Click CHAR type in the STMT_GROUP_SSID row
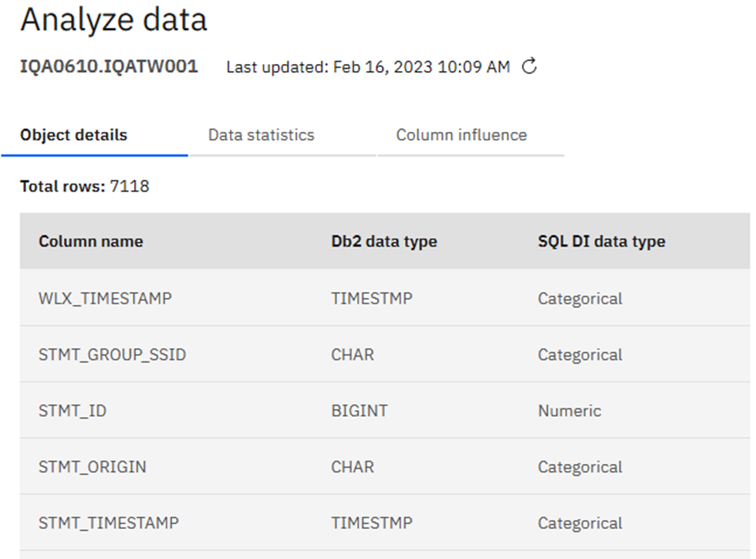The image size is (756, 559). pyautogui.click(x=353, y=355)
